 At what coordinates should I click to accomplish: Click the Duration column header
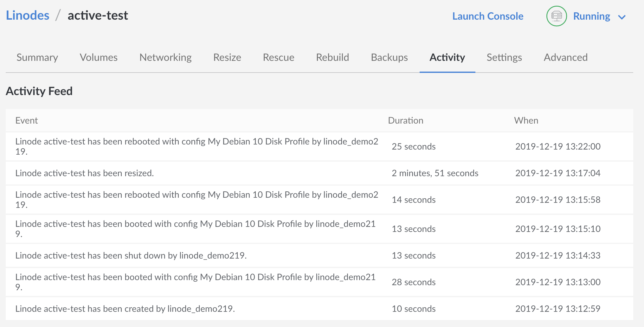click(405, 120)
